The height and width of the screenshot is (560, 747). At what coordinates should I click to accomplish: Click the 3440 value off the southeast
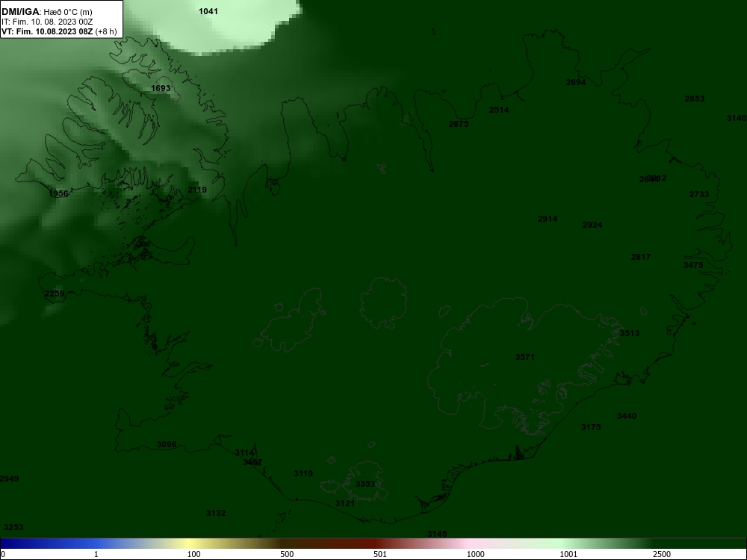click(627, 416)
